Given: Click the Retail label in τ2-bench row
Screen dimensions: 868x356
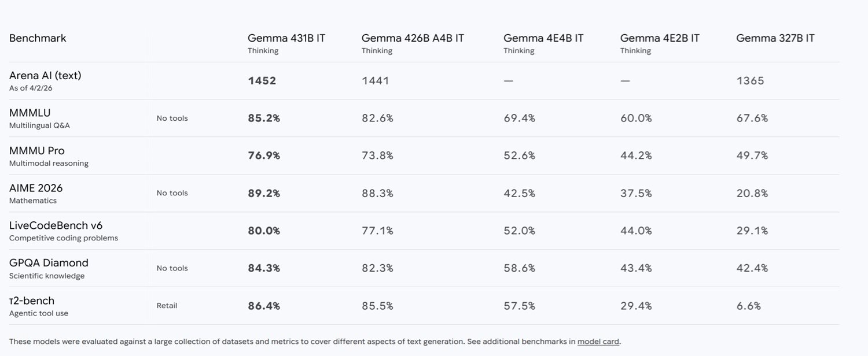Looking at the screenshot, I should (x=167, y=306).
